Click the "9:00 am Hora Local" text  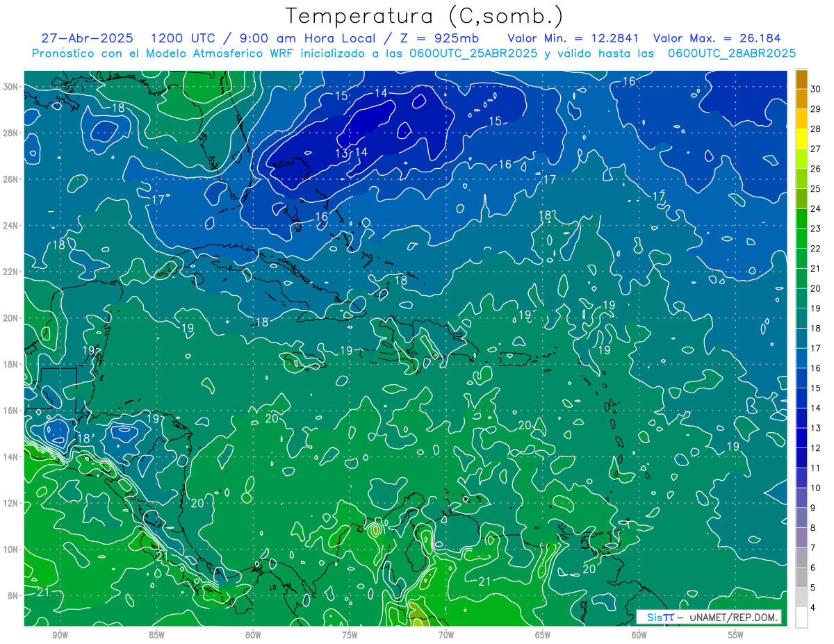tap(307, 38)
